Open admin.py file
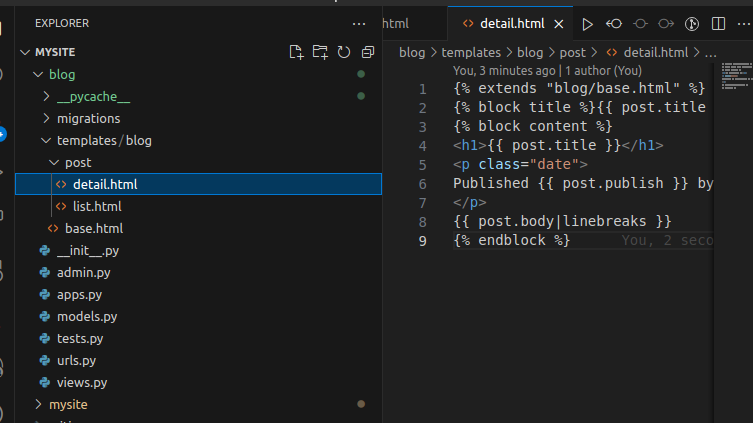753x423 pixels. click(199, 273)
